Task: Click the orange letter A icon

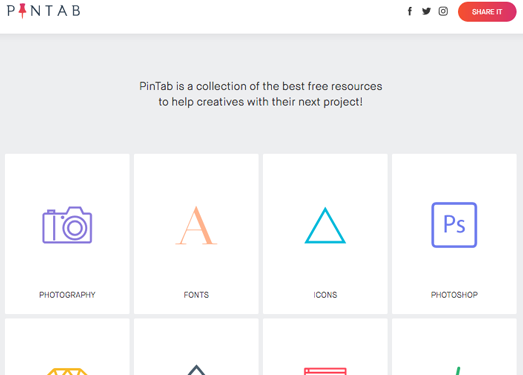Action: [x=196, y=226]
